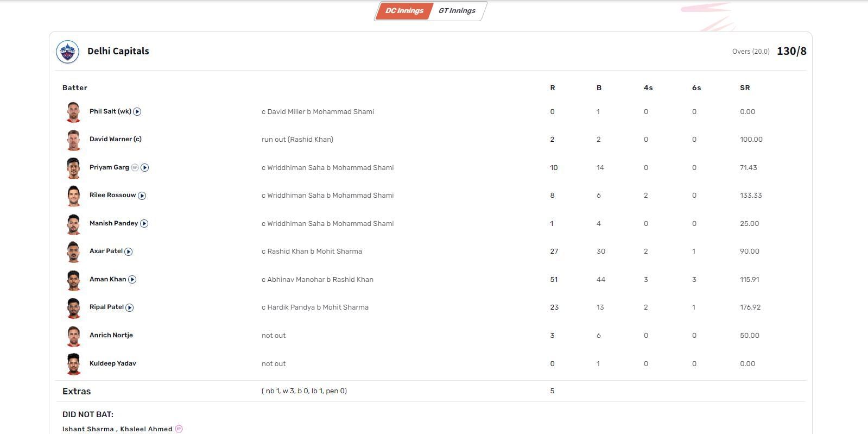Click impact player badge beside Khaleel Ahmed
Viewport: 868px width, 434px height.
tap(179, 429)
